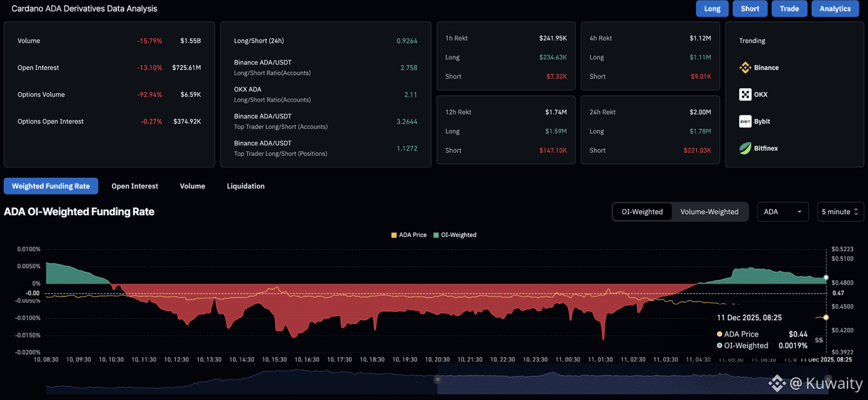Select the Weighted Funding Rate tab
Image resolution: width=868 pixels, height=400 pixels.
tap(51, 186)
